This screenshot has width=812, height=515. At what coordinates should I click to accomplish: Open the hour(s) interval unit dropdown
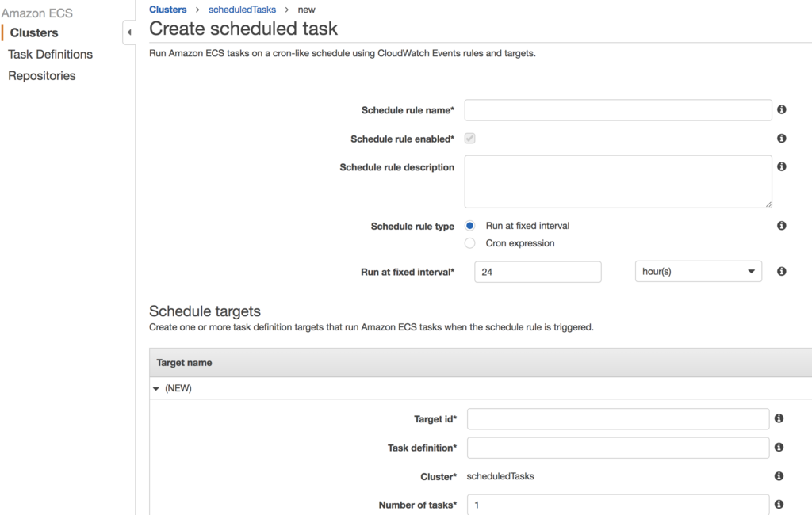tap(698, 271)
